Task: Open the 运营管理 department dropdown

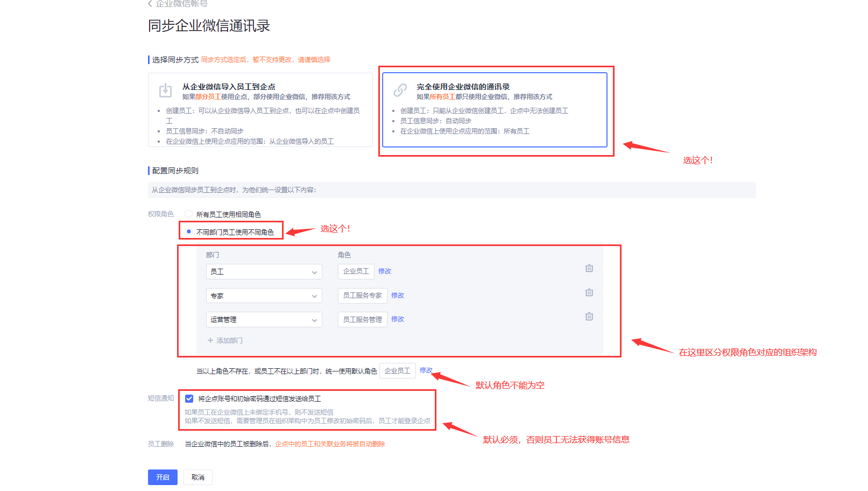Action: coord(264,319)
